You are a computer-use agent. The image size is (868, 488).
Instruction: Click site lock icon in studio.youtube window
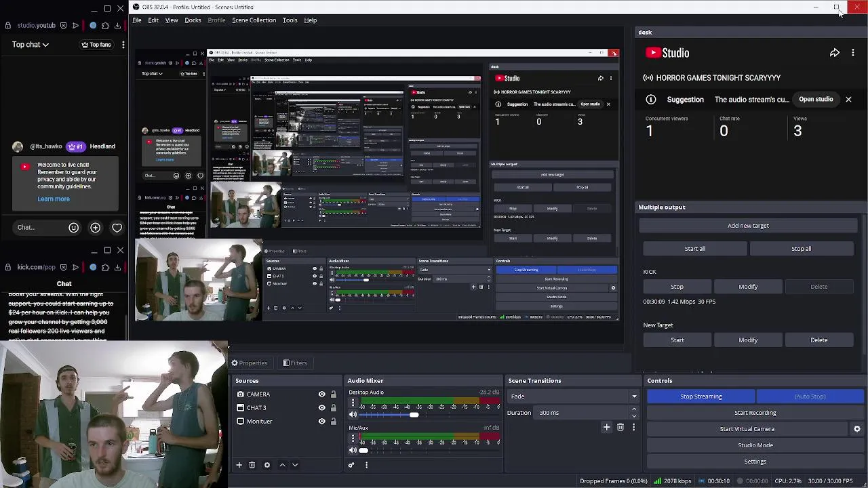coord(8,26)
